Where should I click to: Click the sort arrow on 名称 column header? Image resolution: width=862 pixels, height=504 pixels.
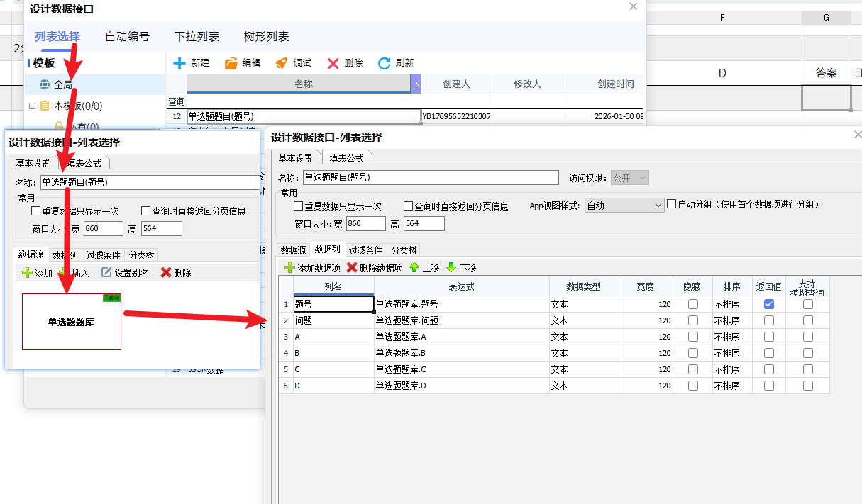coord(416,84)
